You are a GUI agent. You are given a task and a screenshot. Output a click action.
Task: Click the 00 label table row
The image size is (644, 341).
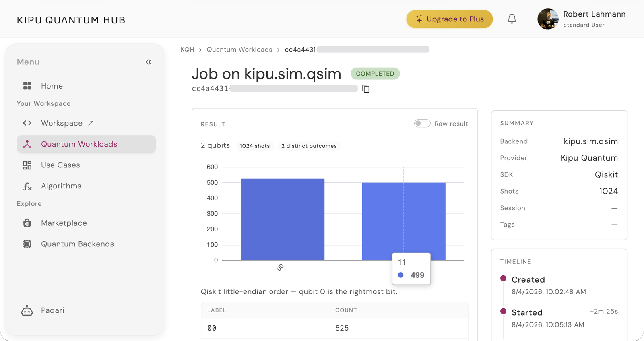coord(334,328)
